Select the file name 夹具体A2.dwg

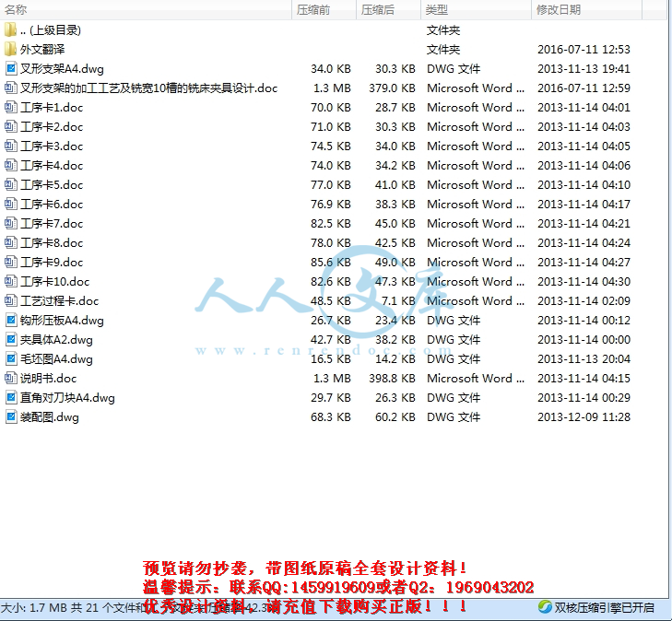(56, 340)
